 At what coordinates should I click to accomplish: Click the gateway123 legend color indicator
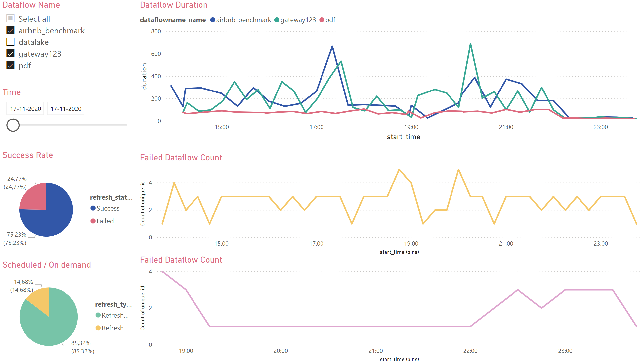(x=275, y=19)
